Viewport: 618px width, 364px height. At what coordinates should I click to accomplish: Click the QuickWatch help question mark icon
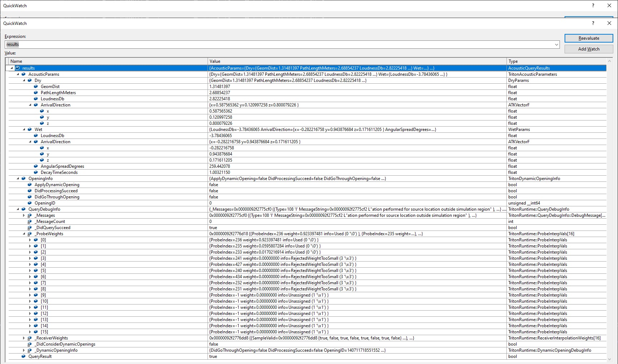pos(593,23)
